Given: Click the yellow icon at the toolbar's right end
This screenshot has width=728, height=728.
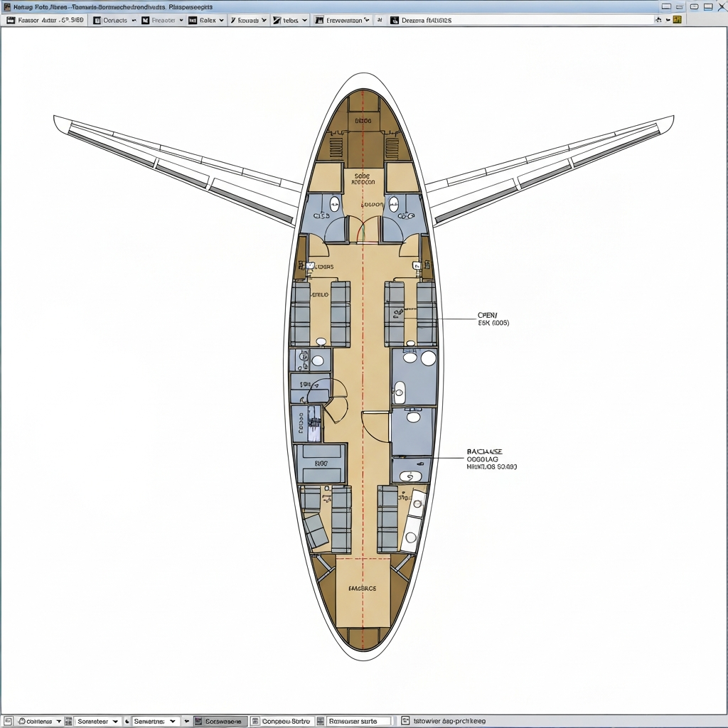Looking at the screenshot, I should (678, 19).
